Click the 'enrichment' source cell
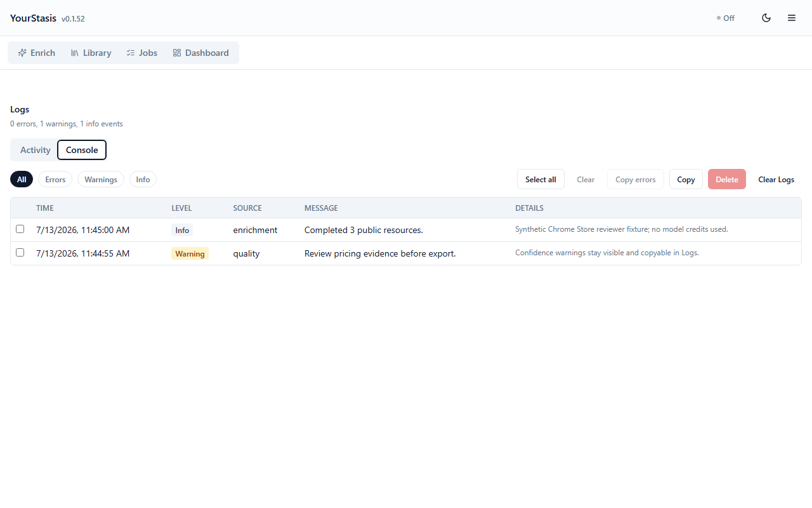 [x=255, y=230]
